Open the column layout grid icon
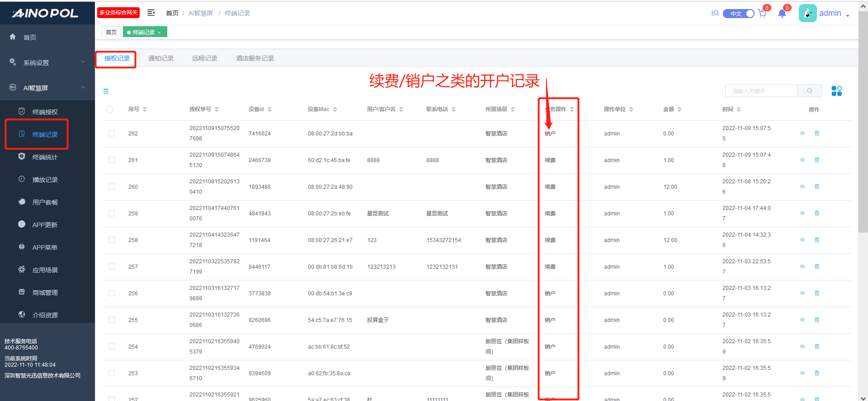 coord(836,91)
